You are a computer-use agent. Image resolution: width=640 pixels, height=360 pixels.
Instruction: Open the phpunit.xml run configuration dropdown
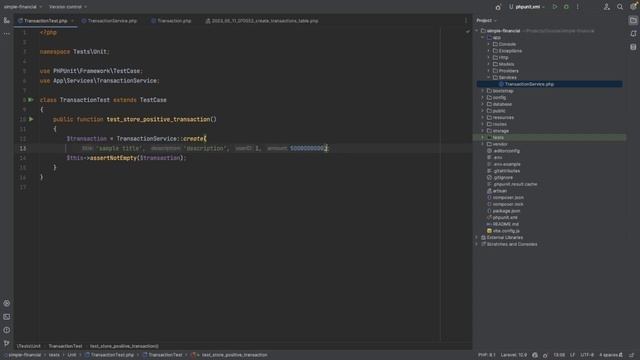coord(527,7)
